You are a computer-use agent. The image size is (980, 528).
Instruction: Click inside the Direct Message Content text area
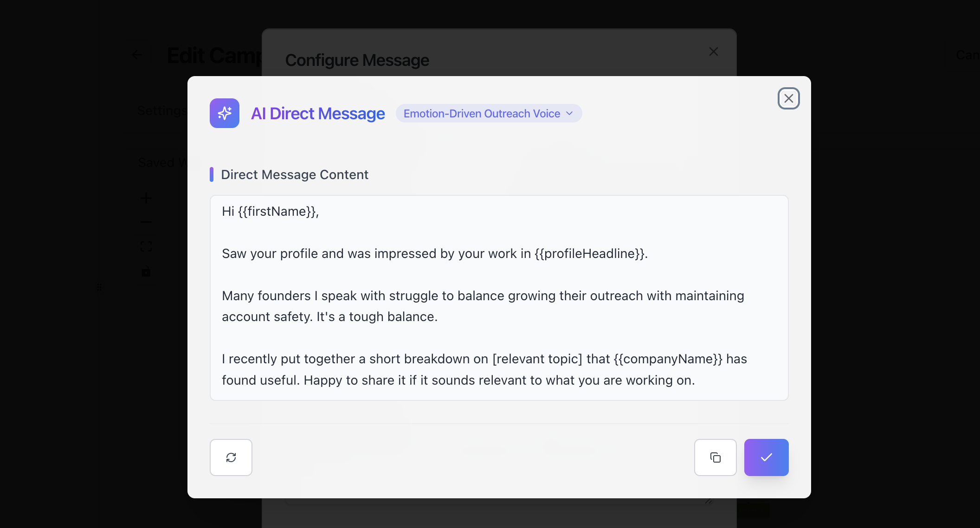click(499, 334)
